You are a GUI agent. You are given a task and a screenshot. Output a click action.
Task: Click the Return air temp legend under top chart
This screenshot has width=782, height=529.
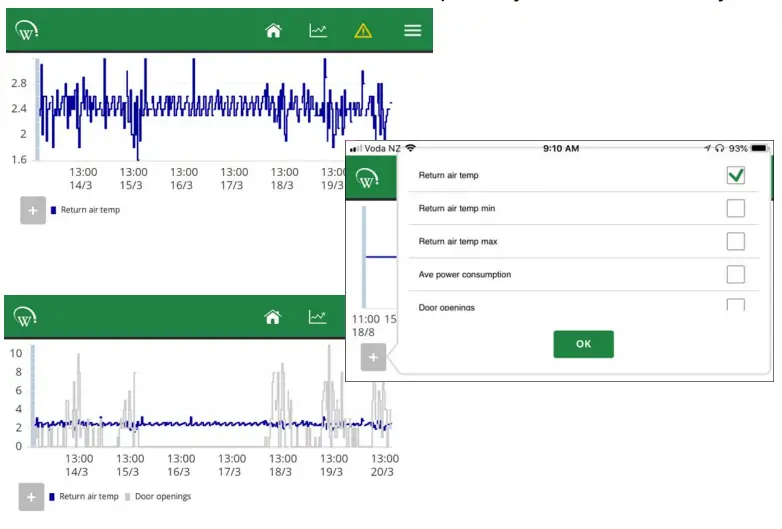[x=86, y=210]
